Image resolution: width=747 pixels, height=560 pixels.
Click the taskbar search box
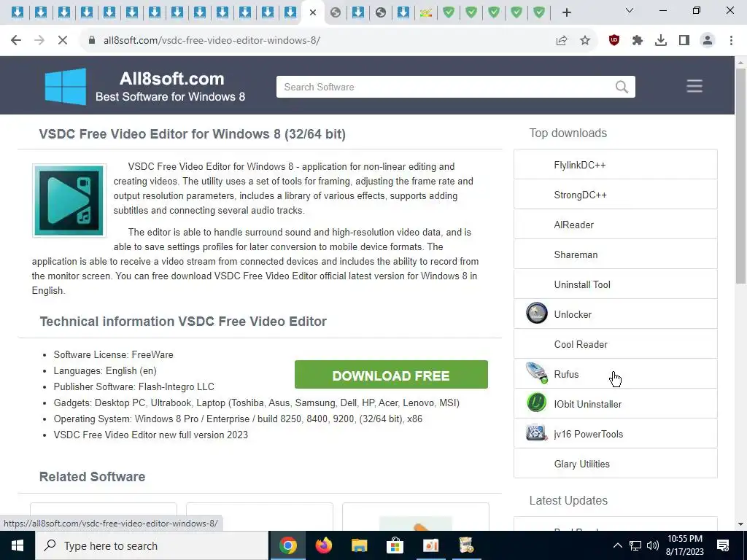coord(152,545)
